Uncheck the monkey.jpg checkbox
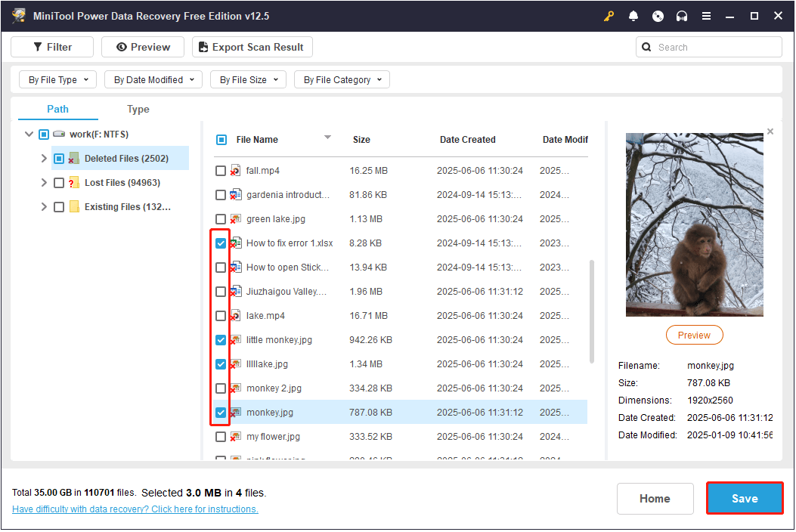Screen dimensions: 796x532 pos(220,412)
